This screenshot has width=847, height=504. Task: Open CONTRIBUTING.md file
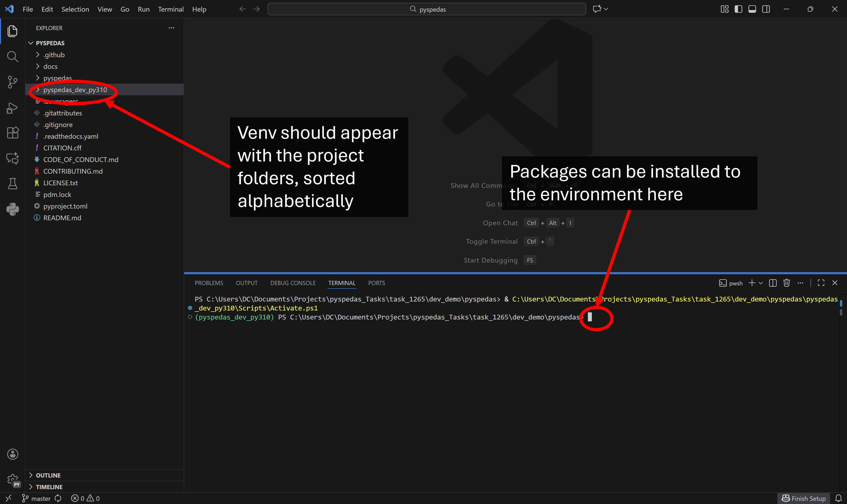coord(105,171)
